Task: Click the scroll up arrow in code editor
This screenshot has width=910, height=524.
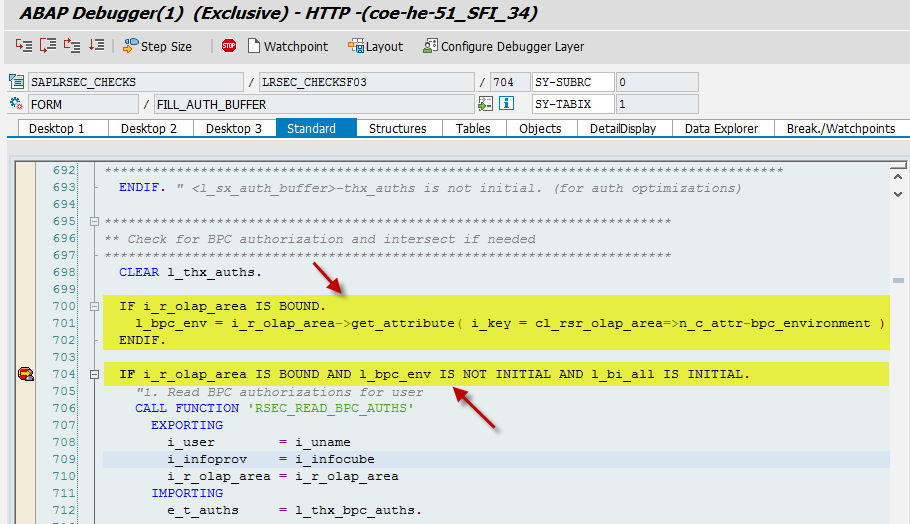Action: click(898, 177)
